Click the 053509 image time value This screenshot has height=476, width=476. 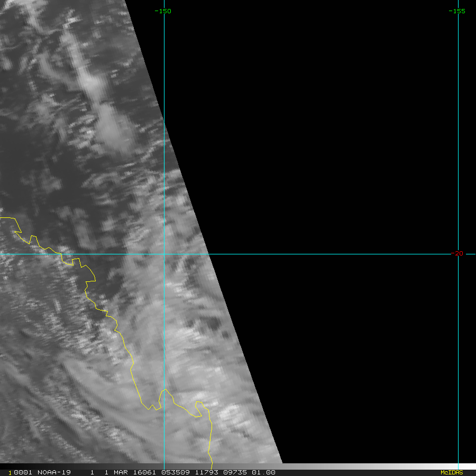(176, 472)
